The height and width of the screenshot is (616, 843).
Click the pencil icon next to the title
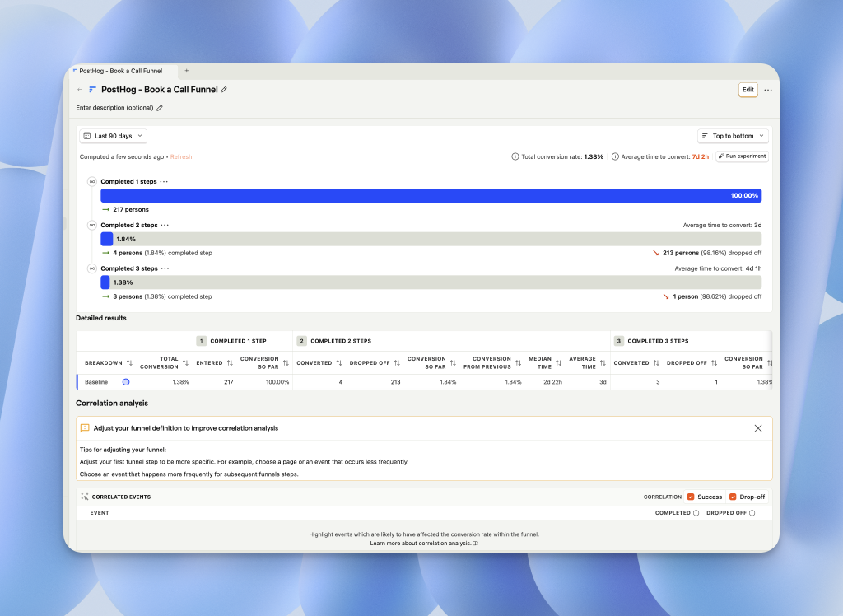pyautogui.click(x=224, y=90)
